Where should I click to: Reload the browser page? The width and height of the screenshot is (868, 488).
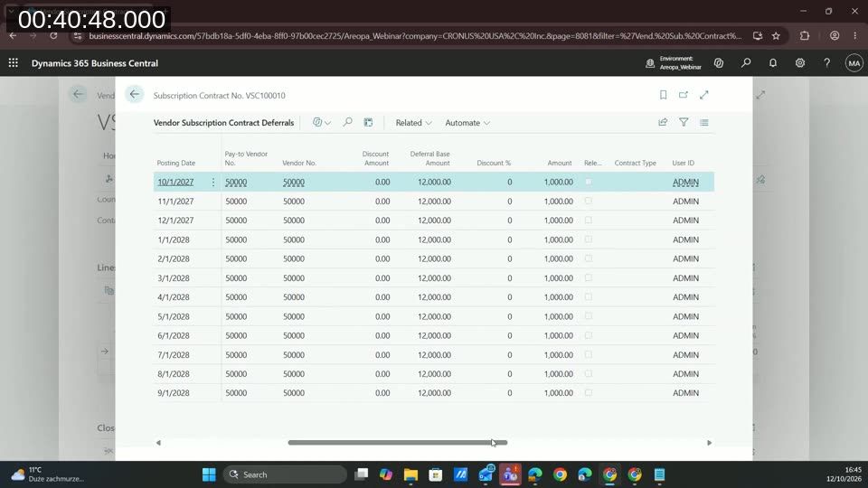point(53,35)
